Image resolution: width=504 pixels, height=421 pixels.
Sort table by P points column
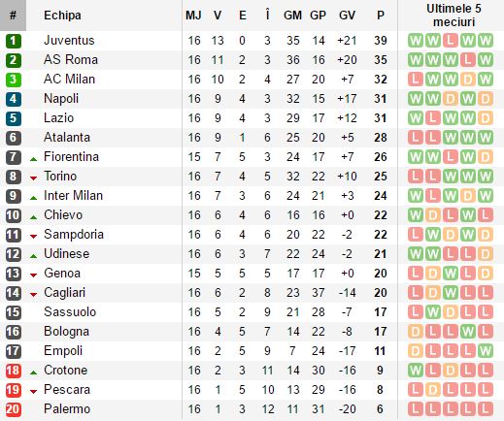(381, 16)
